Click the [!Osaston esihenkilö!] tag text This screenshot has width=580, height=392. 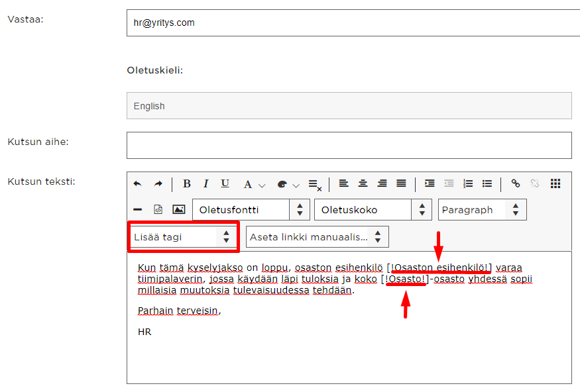[x=439, y=268]
